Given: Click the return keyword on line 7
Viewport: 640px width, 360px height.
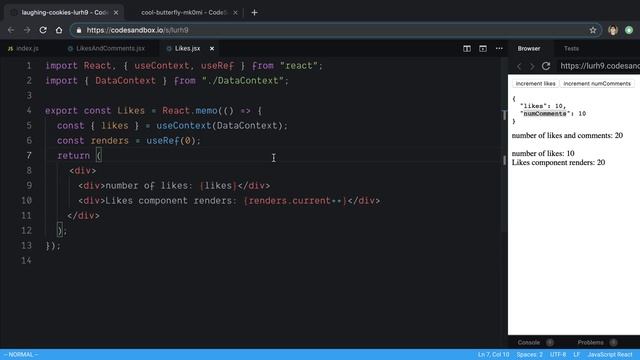Looking at the screenshot, I should pos(73,156).
